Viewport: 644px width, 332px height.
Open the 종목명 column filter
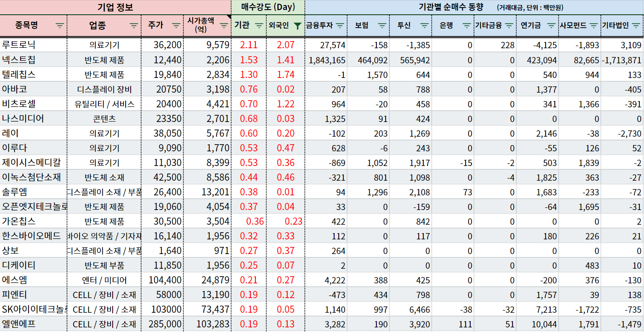point(60,26)
